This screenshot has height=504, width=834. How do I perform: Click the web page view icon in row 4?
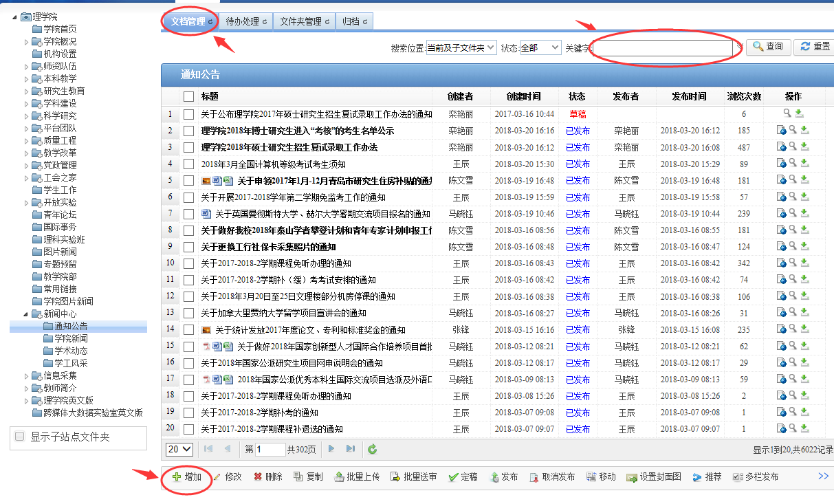[x=781, y=163]
